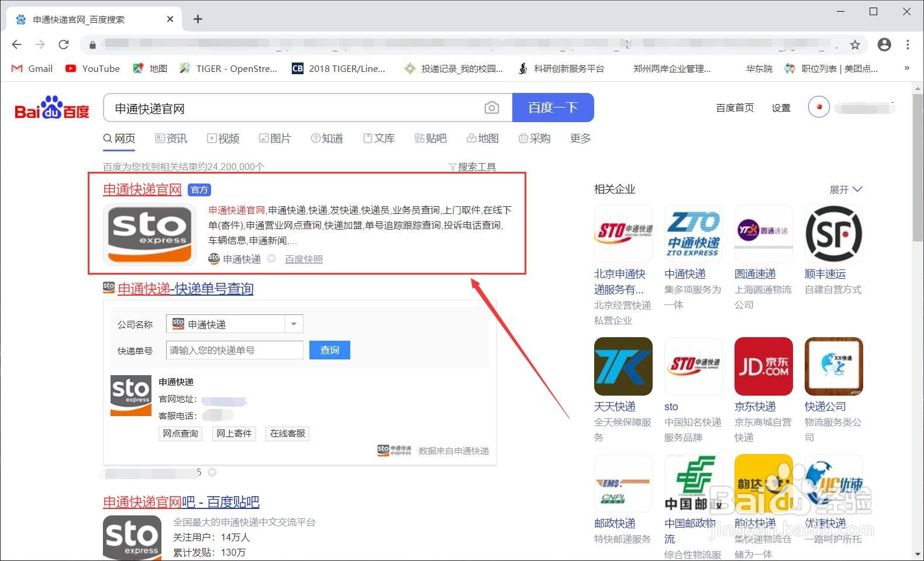Open 百度首页 link
The image size is (924, 561).
pos(735,108)
